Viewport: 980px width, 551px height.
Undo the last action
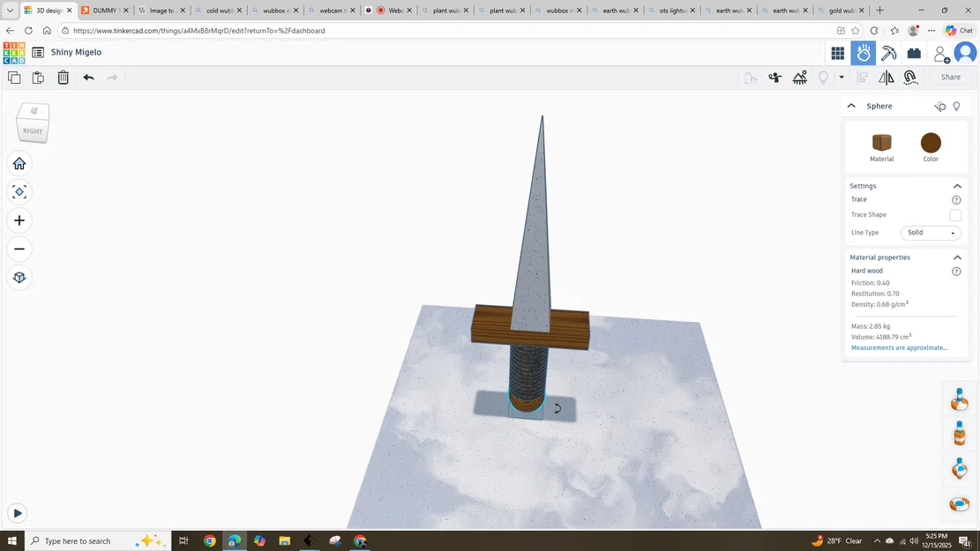point(88,78)
